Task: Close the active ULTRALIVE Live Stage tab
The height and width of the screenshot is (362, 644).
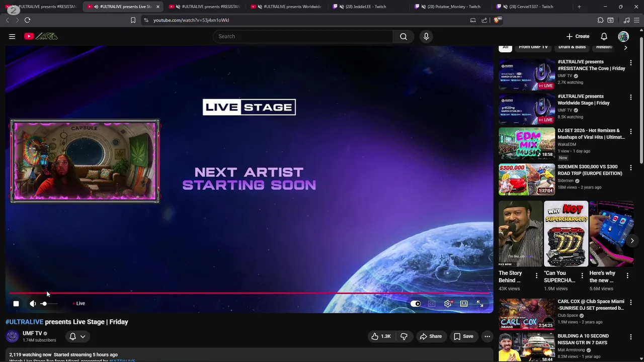Action: pyautogui.click(x=158, y=7)
